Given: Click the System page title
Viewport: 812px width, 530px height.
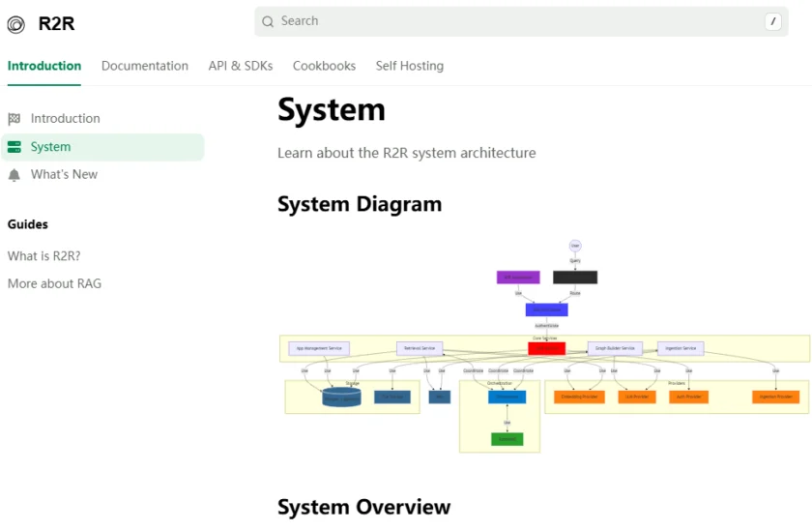Looking at the screenshot, I should 332,110.
